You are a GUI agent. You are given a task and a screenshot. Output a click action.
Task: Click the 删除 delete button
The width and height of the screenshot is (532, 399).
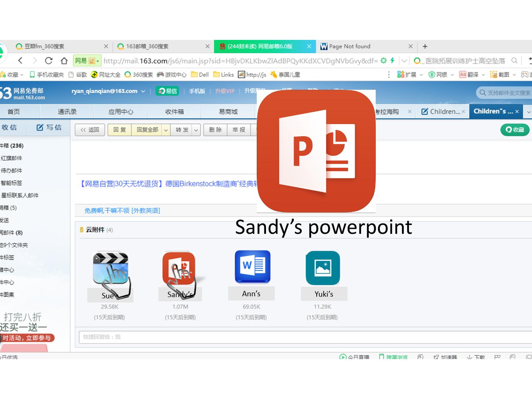coord(215,130)
